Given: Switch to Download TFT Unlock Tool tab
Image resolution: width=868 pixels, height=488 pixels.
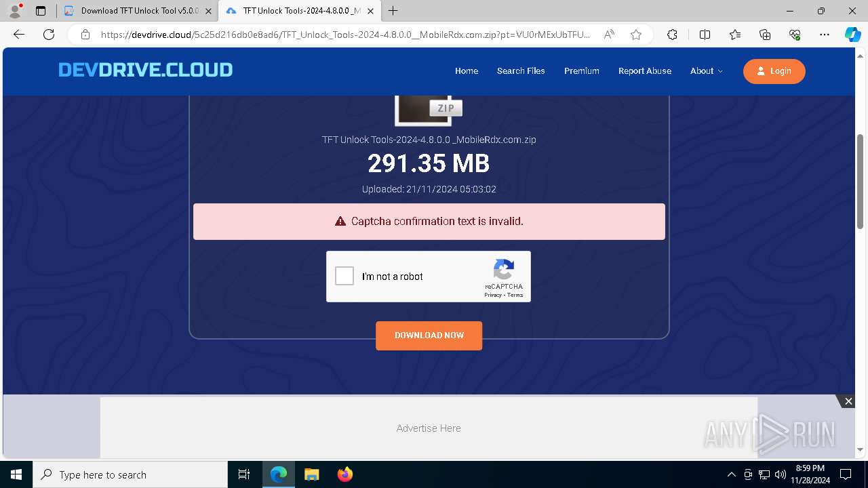Looking at the screenshot, I should coord(132,11).
